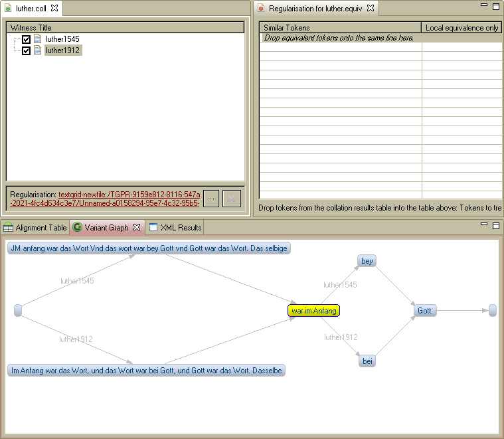The height and width of the screenshot is (439, 504).
Task: Toggle the luther1545 witness checkbox
Action: (x=27, y=39)
